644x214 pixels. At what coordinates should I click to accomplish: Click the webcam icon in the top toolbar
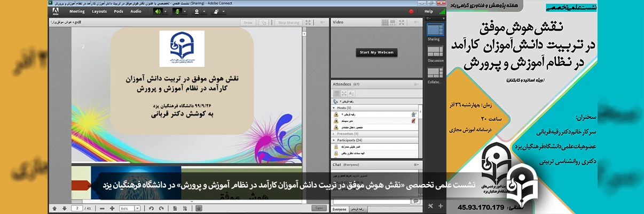pyautogui.click(x=196, y=11)
